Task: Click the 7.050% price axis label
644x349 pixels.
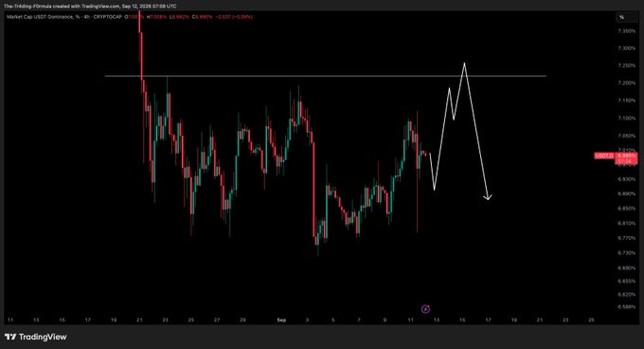Action: [626, 136]
